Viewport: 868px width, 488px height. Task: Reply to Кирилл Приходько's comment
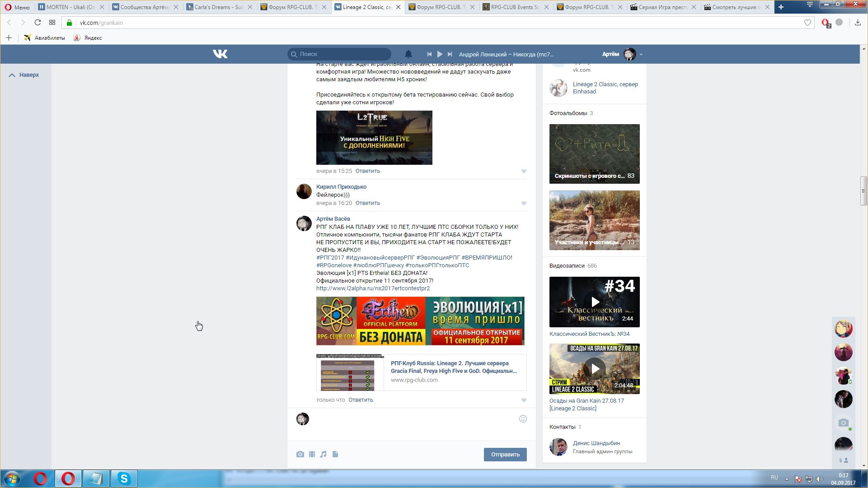pos(368,203)
